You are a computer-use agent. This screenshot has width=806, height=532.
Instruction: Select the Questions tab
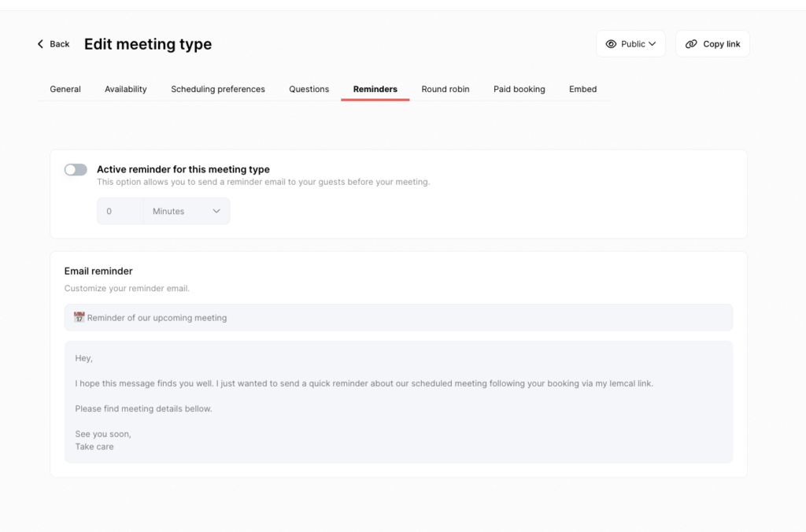point(309,89)
